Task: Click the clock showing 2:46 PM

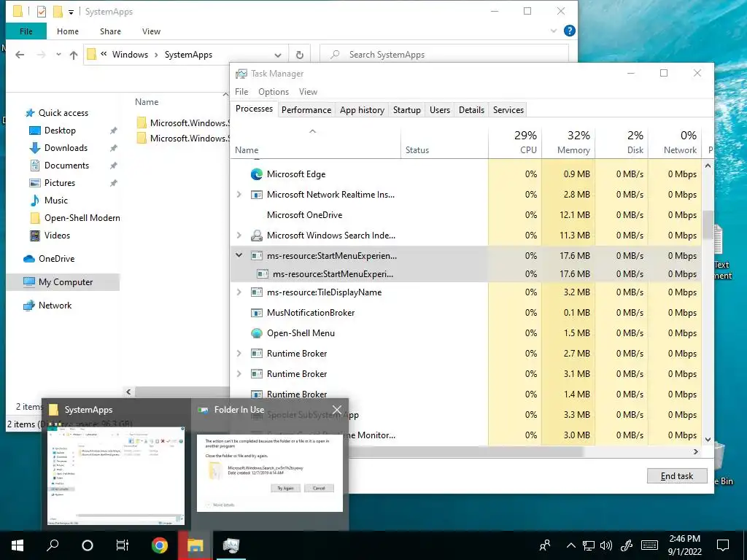Action: click(x=684, y=539)
